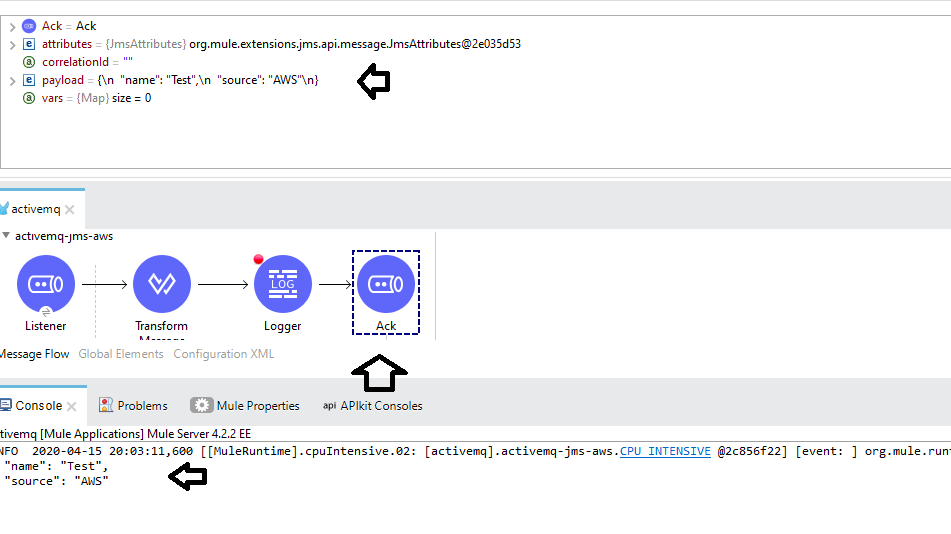Switch to Configuration XML view
Viewport: 951px width, 534px height.
224,354
